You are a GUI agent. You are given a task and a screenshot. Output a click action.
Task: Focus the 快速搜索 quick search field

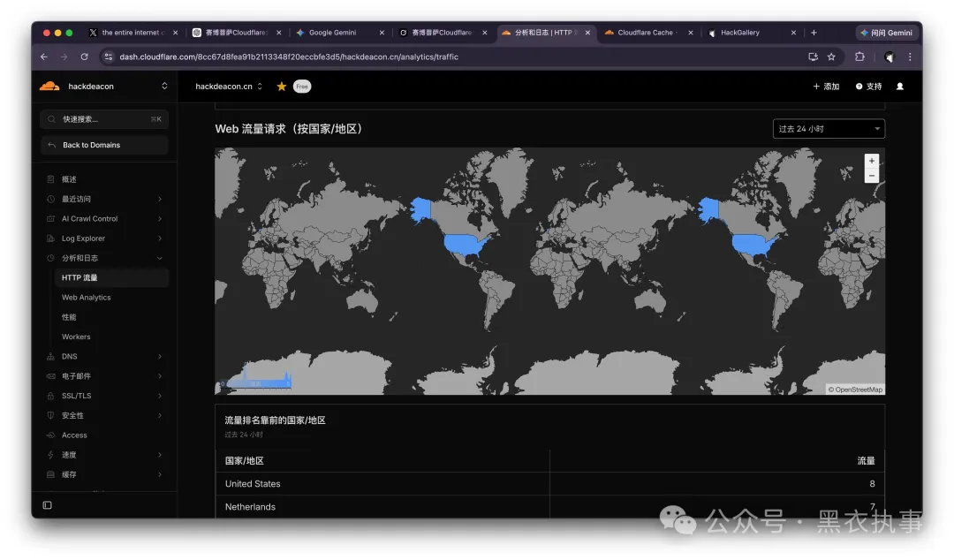104,119
